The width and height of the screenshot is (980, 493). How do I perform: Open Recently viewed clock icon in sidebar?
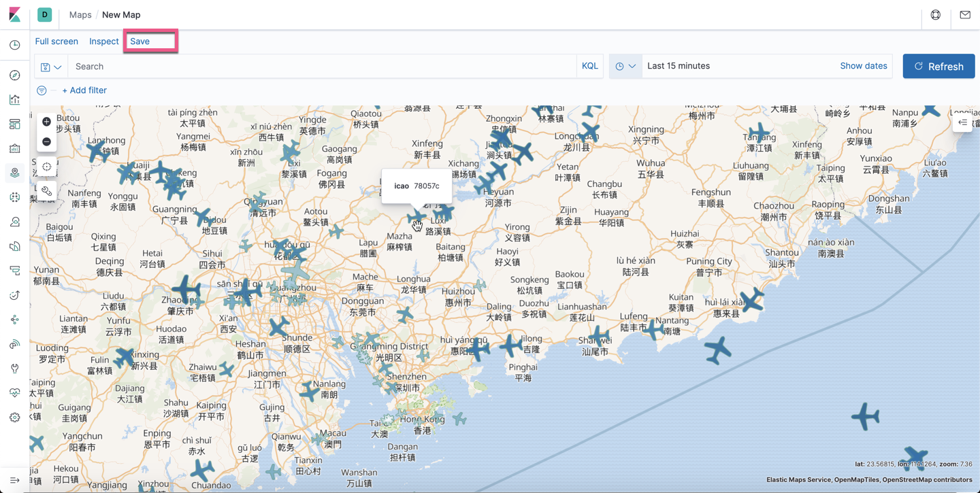(15, 46)
